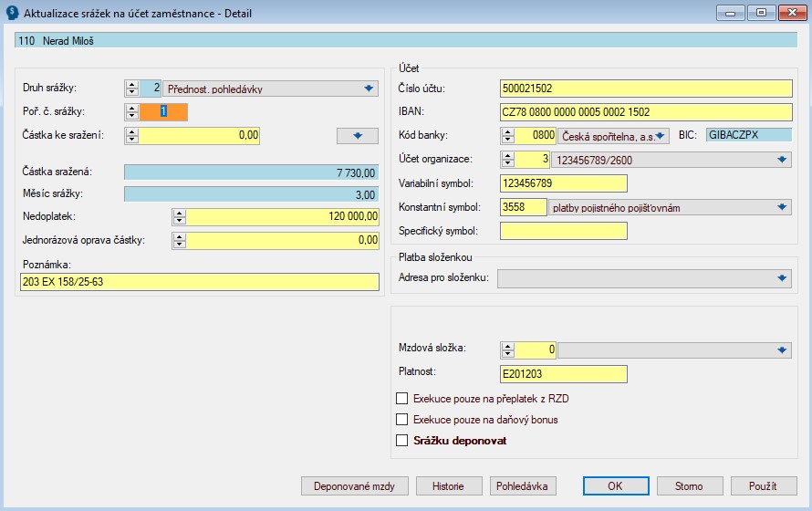Click the Deponované mzdy button
This screenshot has width=812, height=511.
355,486
